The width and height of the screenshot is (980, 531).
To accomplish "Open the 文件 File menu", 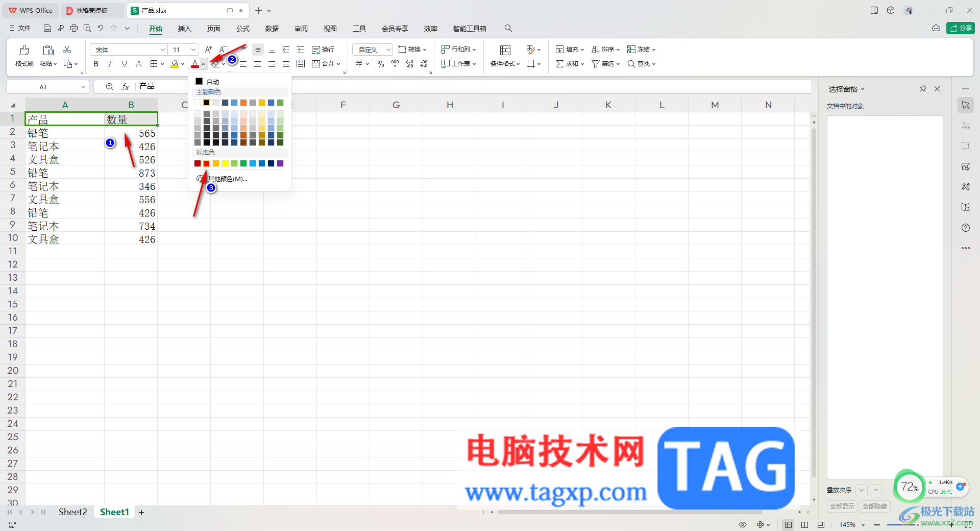I will point(20,28).
